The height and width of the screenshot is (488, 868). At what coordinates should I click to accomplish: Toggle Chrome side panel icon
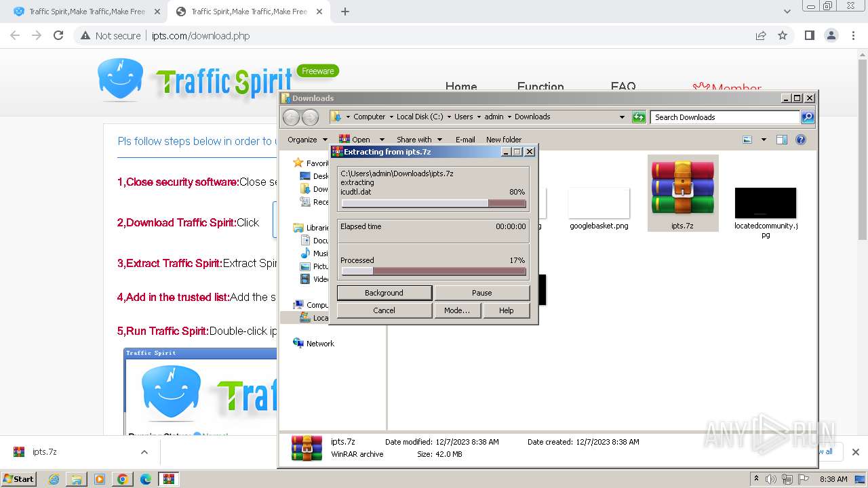point(809,35)
